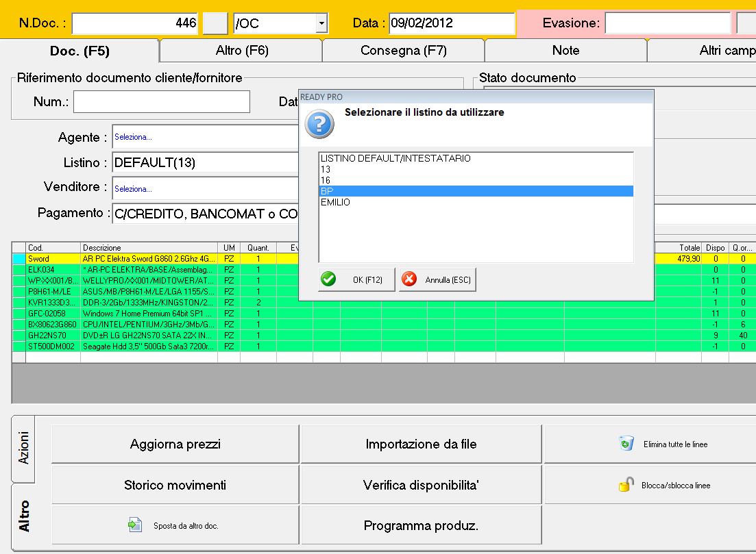This screenshot has height=554, width=756.
Task: Click the green checkmark icon on OK
Action: click(x=328, y=279)
